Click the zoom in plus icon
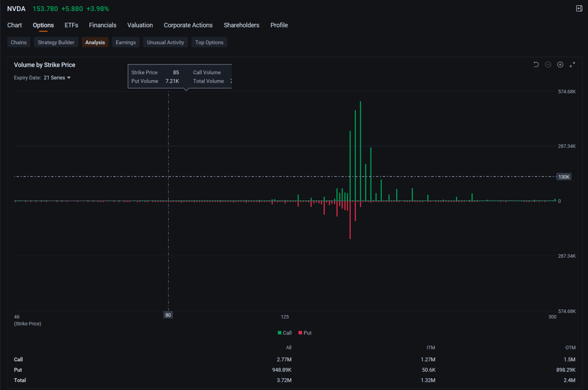This screenshot has width=588, height=390. coord(560,65)
